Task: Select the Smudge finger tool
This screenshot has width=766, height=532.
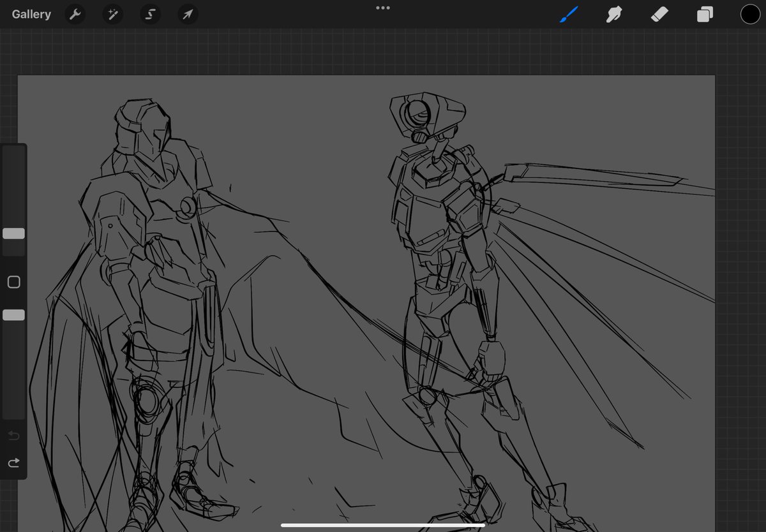Action: coord(614,14)
